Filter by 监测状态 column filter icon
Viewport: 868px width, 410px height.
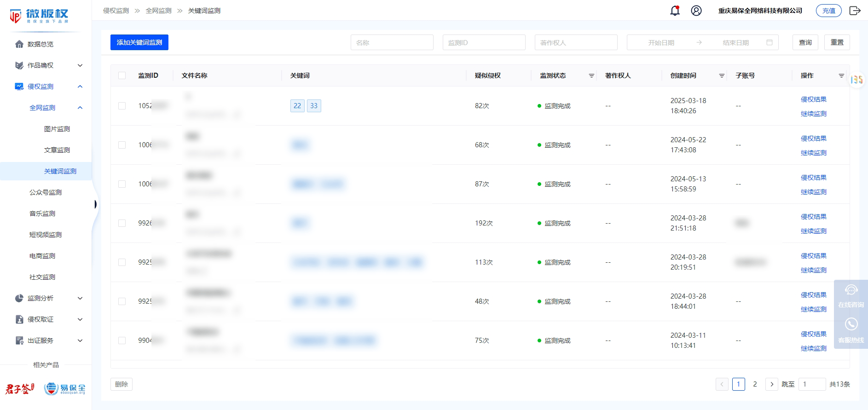(591, 75)
